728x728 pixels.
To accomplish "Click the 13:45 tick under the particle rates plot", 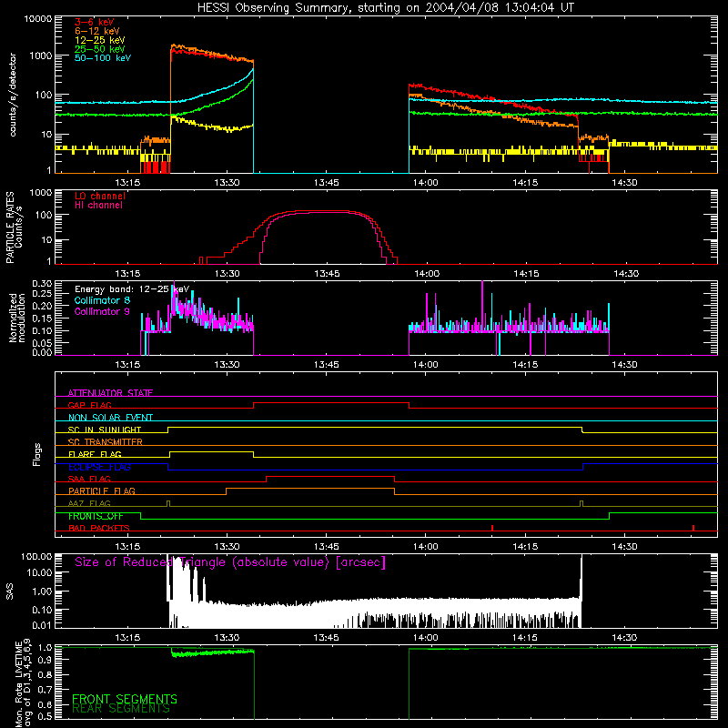I will click(x=327, y=274).
